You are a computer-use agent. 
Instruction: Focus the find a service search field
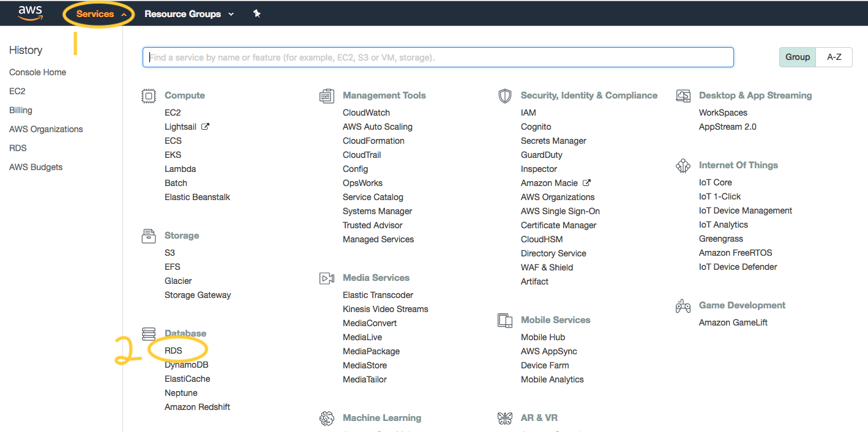pyautogui.click(x=438, y=58)
